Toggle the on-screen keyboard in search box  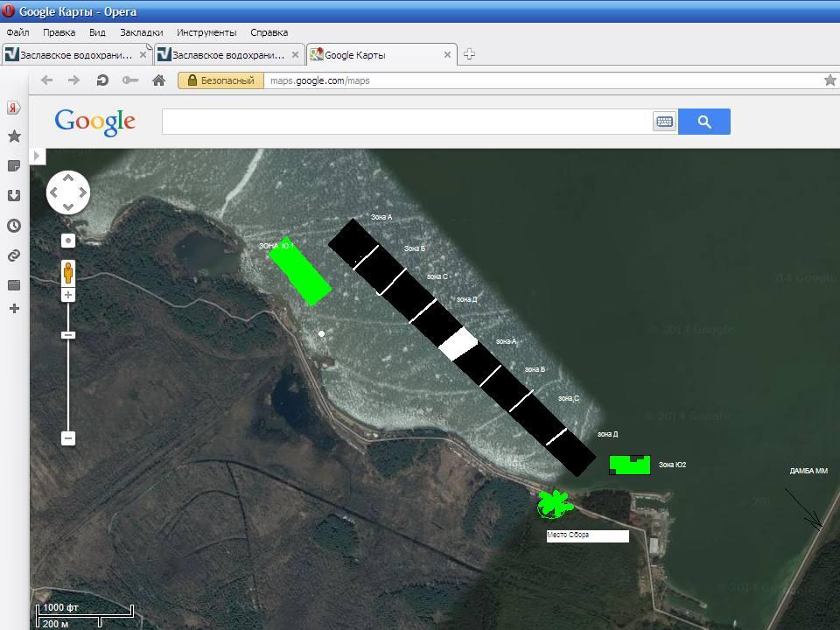coord(664,122)
